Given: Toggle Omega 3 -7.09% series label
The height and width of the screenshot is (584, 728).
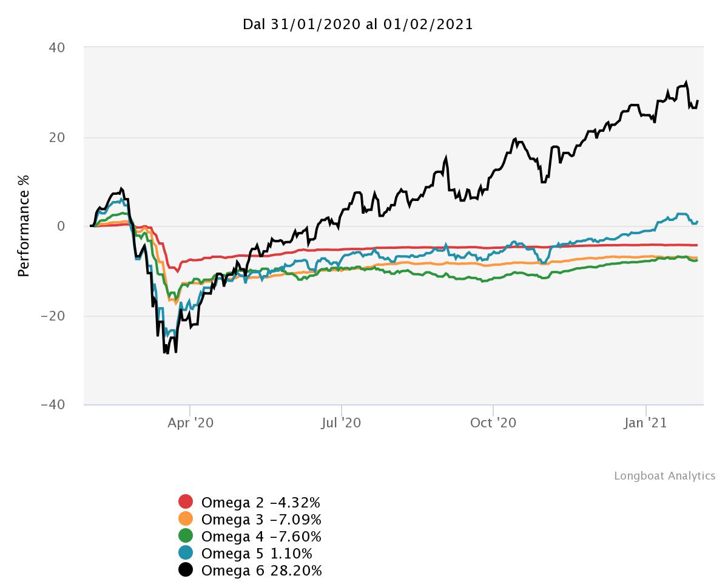Looking at the screenshot, I should [261, 520].
